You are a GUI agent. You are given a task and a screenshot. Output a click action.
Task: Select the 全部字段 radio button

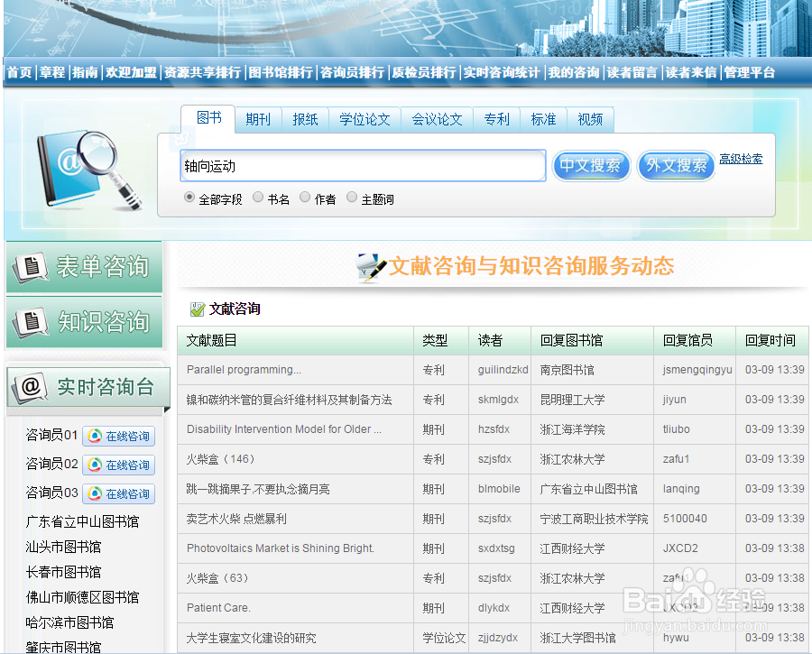[x=189, y=198]
